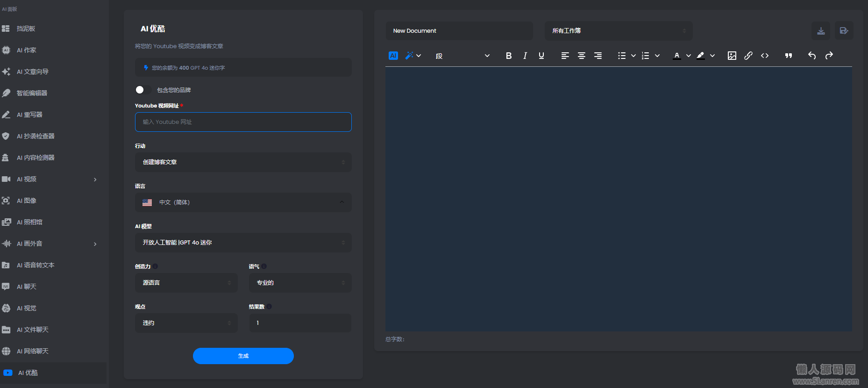
Task: Download the document using download icon
Action: point(821,31)
